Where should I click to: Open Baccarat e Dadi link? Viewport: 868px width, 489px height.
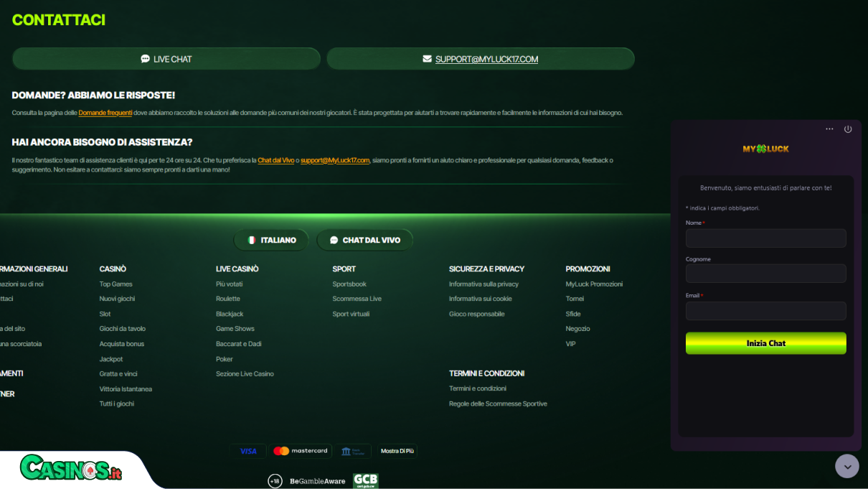click(x=239, y=344)
